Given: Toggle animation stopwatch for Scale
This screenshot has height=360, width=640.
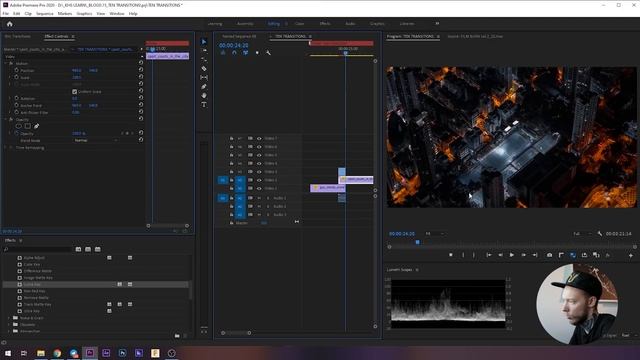Looking at the screenshot, I should pos(16,77).
